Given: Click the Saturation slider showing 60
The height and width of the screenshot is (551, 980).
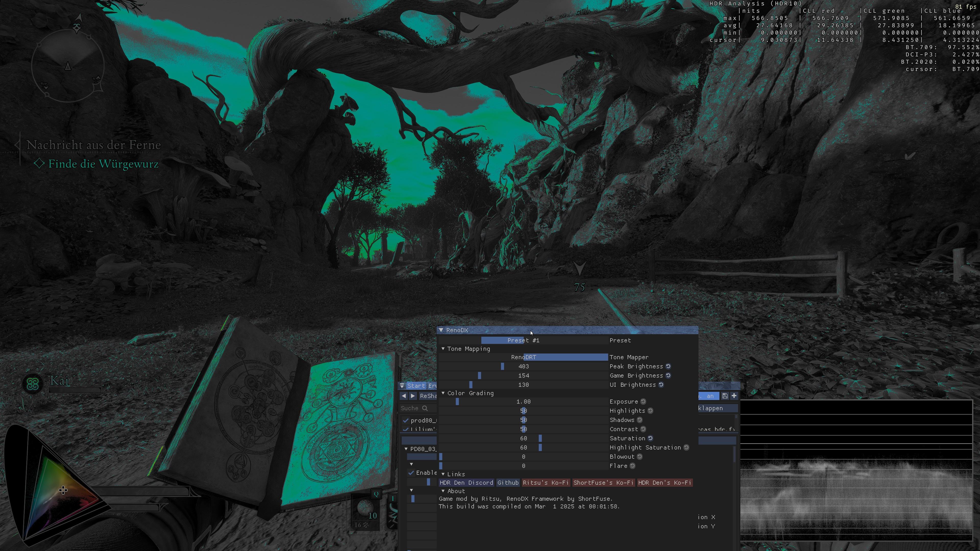Looking at the screenshot, I should 523,438.
